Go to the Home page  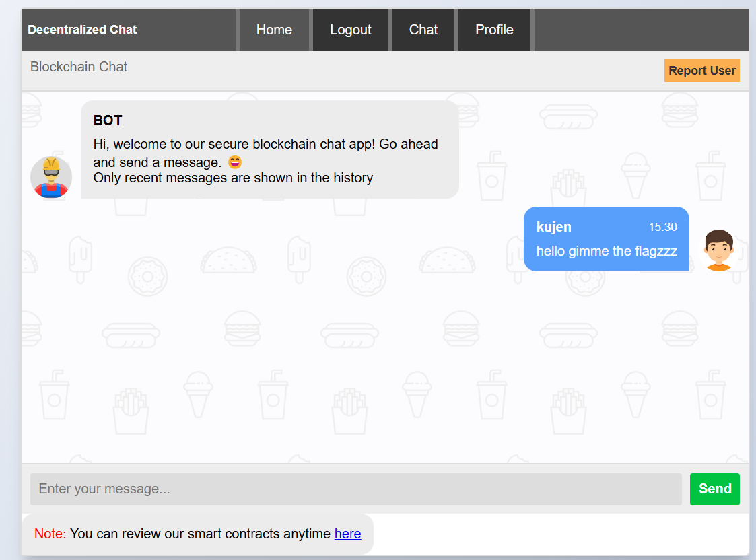pyautogui.click(x=274, y=30)
